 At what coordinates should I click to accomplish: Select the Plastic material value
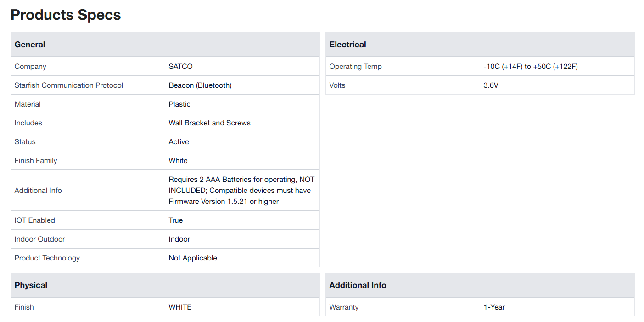point(179,104)
